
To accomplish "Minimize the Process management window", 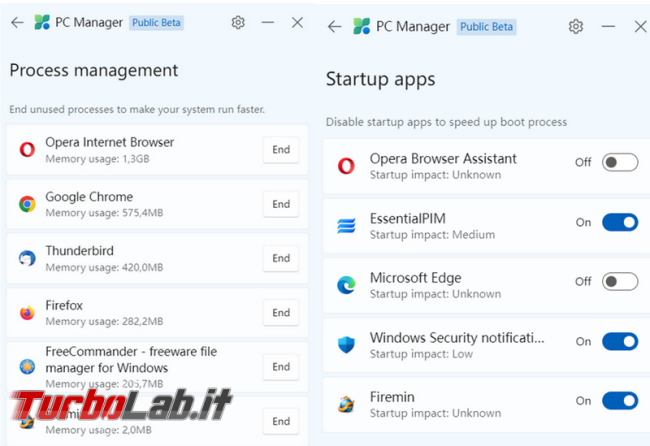I will pyautogui.click(x=268, y=22).
